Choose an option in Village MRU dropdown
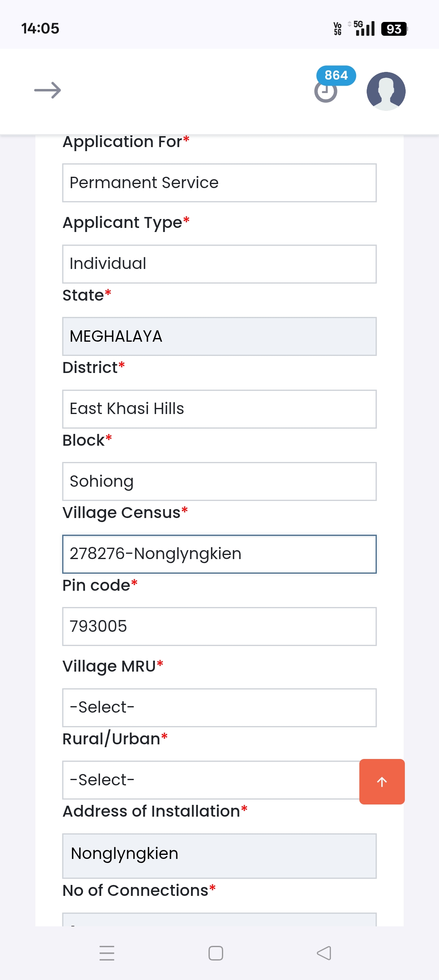The image size is (439, 980). click(219, 707)
